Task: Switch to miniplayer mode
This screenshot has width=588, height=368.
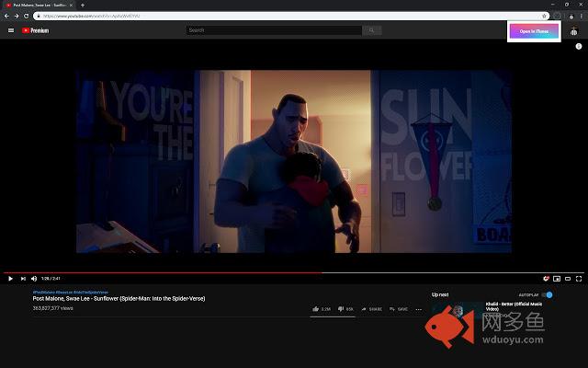Action: (557, 279)
